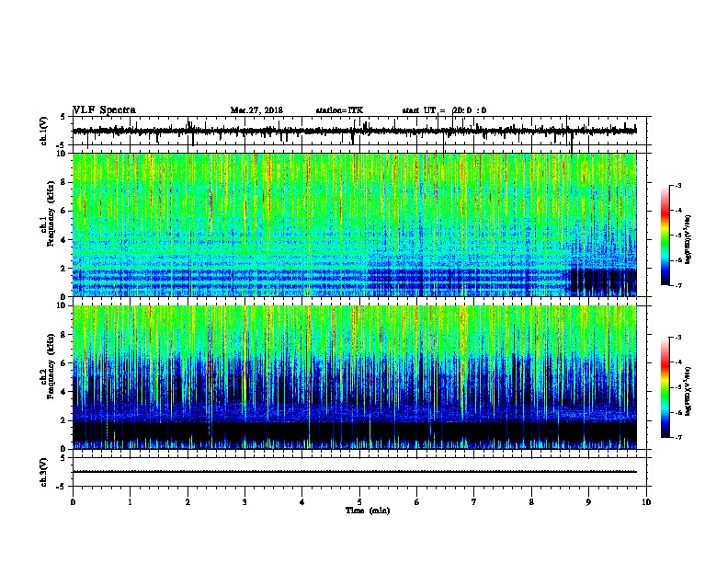This screenshot has width=728, height=563.
Task: Click the "VLF Spectra" title text
Action: click(x=104, y=110)
